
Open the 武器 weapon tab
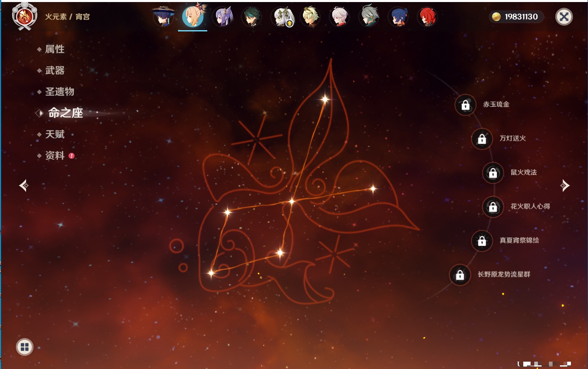click(x=55, y=71)
